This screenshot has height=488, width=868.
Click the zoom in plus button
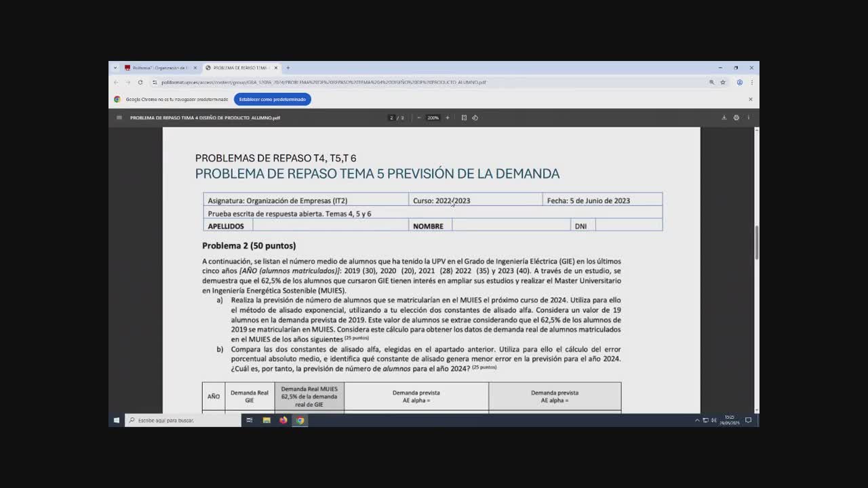coord(447,118)
